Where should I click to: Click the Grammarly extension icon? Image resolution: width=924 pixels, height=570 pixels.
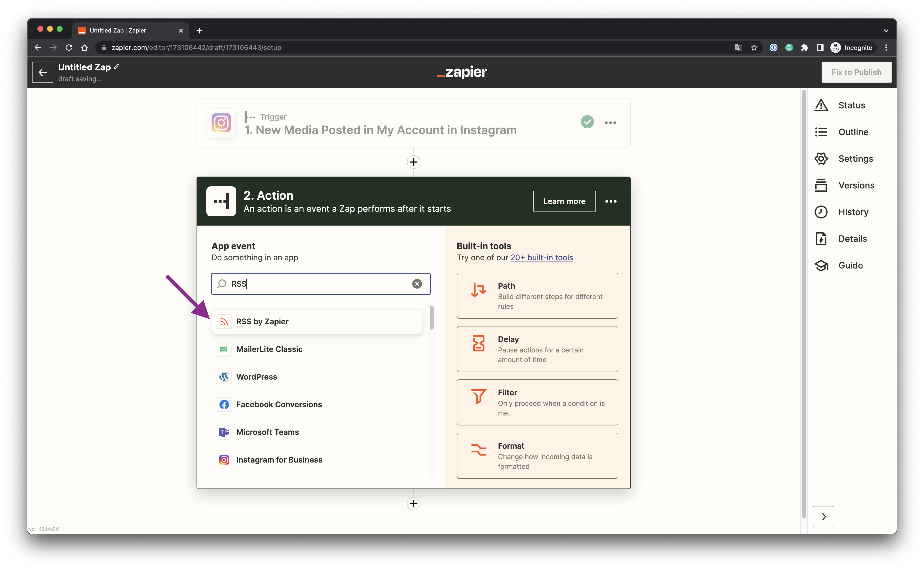click(789, 48)
